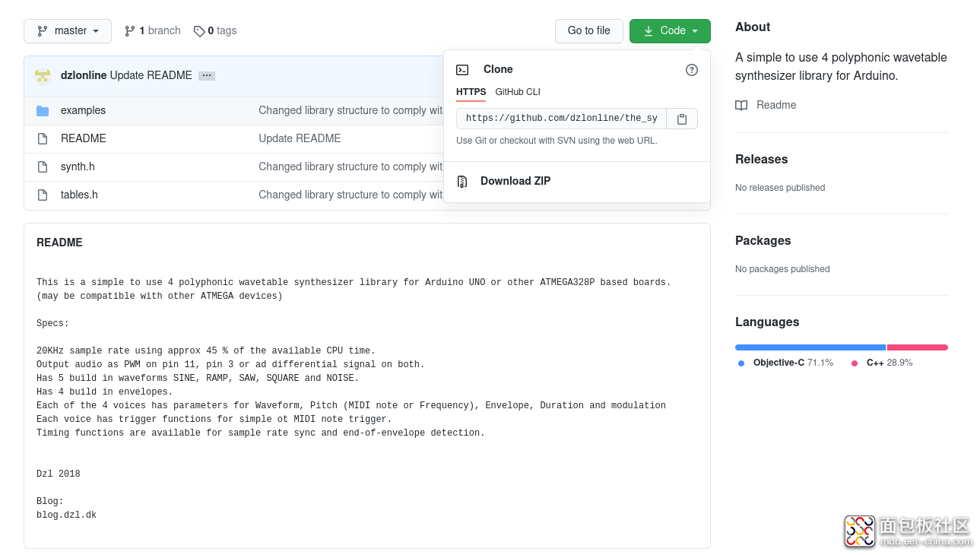
Task: Expand the commit message ellipsis button
Action: click(207, 76)
